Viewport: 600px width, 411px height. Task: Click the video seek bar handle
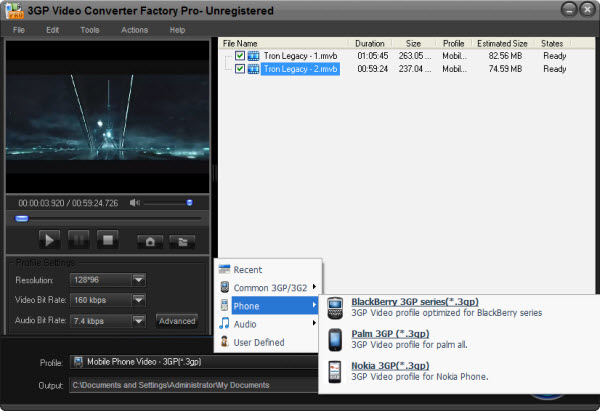(x=21, y=219)
